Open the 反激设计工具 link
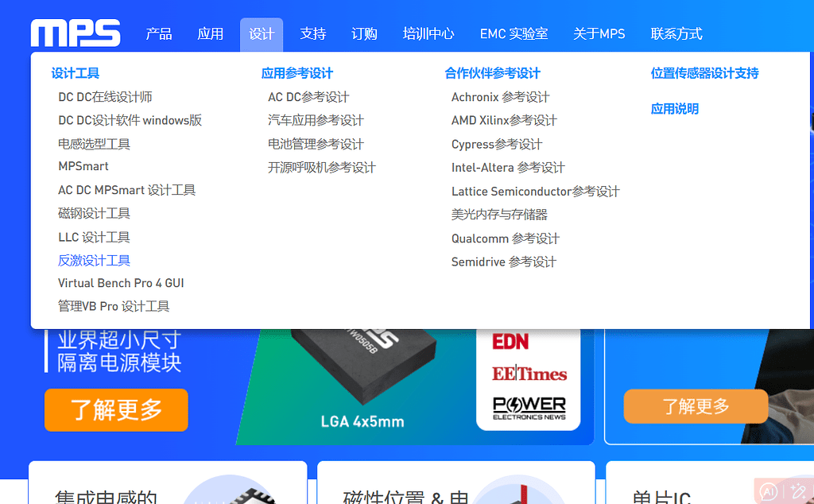The width and height of the screenshot is (814, 504). point(94,260)
